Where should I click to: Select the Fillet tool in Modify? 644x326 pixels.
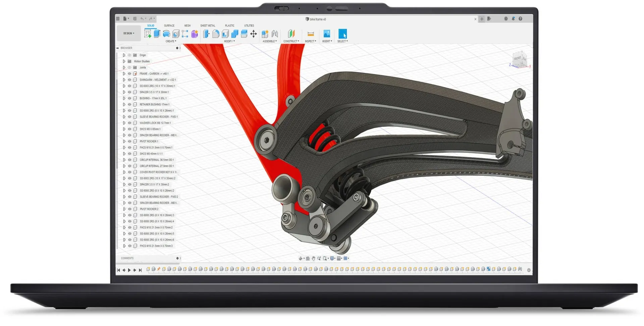[x=216, y=34]
